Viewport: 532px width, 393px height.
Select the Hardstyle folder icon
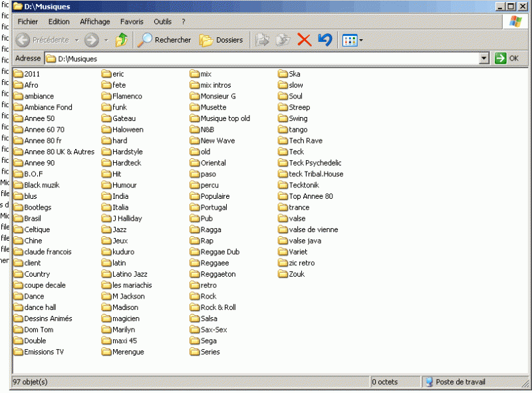(x=106, y=152)
